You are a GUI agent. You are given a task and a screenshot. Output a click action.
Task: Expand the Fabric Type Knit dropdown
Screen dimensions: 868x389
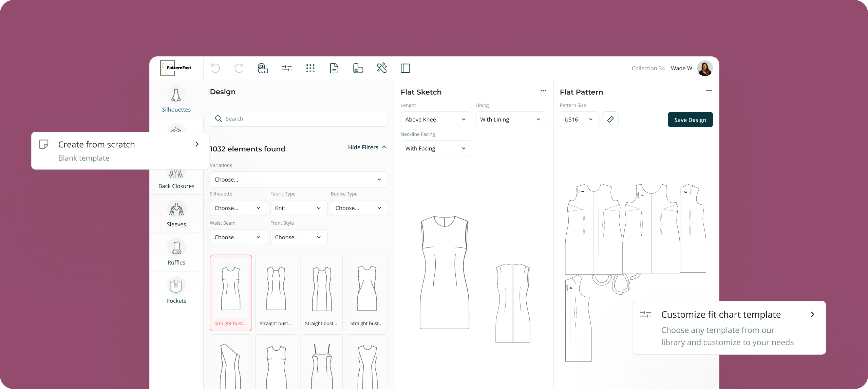(298, 208)
